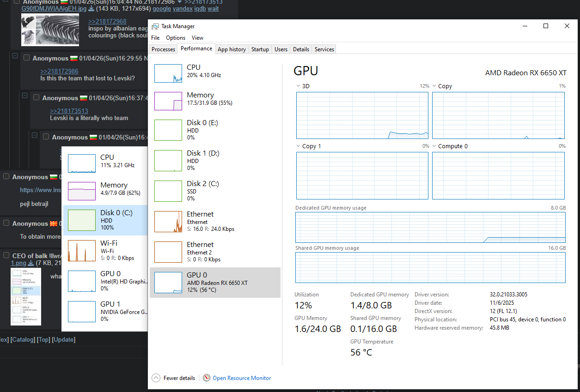Screen dimensions: 580x392
Task: Select the Ethernet 16.0/24.0 Kbps graph thumbnail
Action: (x=168, y=222)
